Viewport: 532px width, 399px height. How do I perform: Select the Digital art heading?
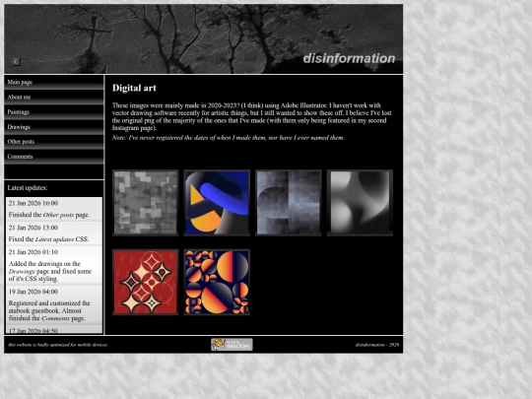click(134, 89)
